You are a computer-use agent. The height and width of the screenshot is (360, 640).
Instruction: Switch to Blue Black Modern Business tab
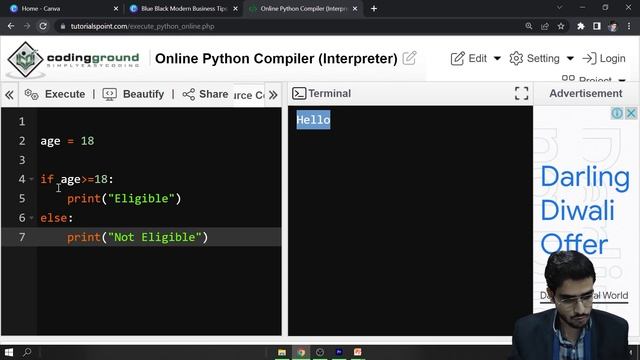[183, 9]
